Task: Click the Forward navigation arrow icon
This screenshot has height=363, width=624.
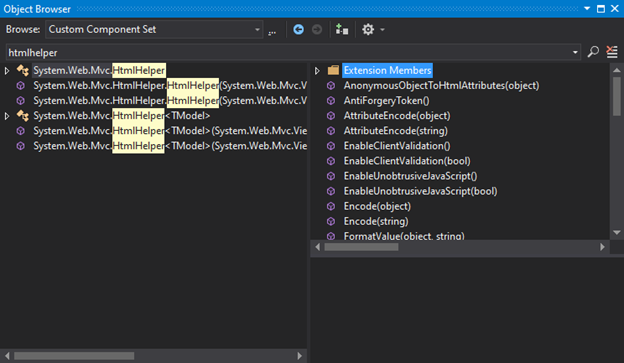Action: [317, 29]
